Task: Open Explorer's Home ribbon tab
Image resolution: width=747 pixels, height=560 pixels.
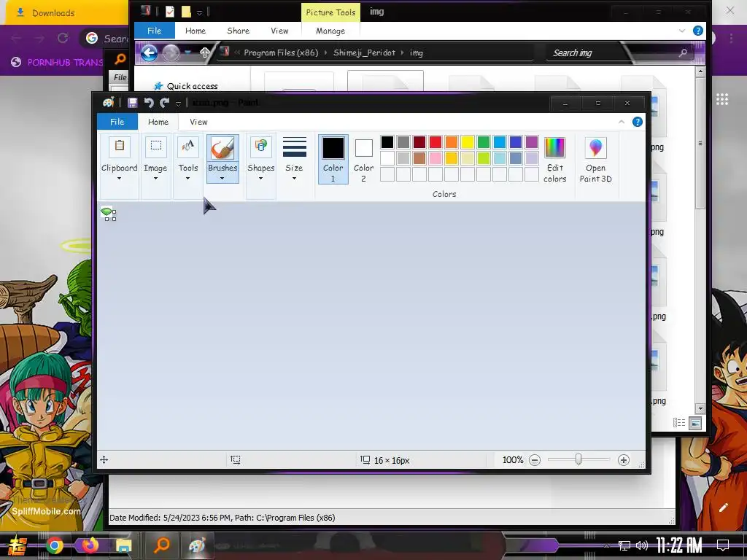Action: pyautogui.click(x=196, y=31)
